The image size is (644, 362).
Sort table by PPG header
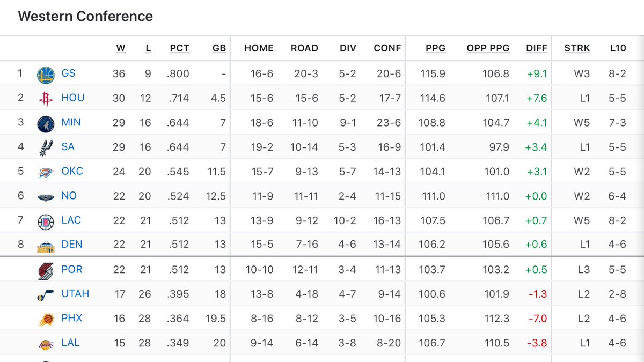435,48
